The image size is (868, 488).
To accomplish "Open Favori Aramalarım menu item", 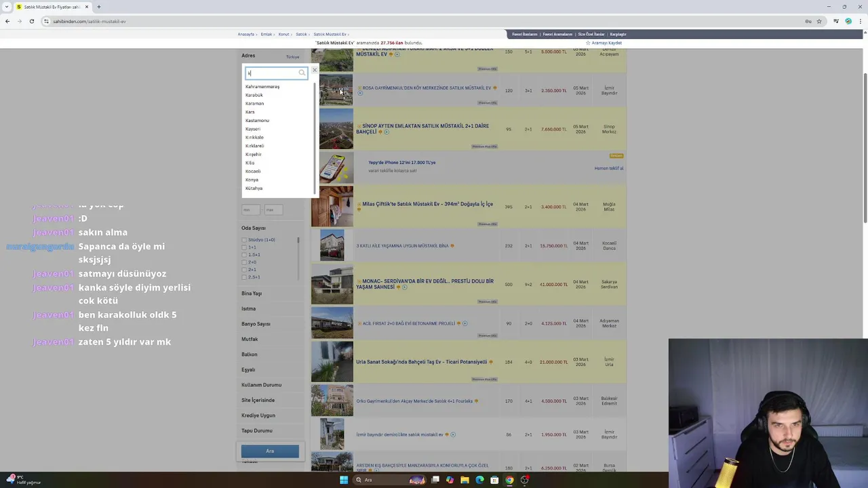I will (x=557, y=34).
